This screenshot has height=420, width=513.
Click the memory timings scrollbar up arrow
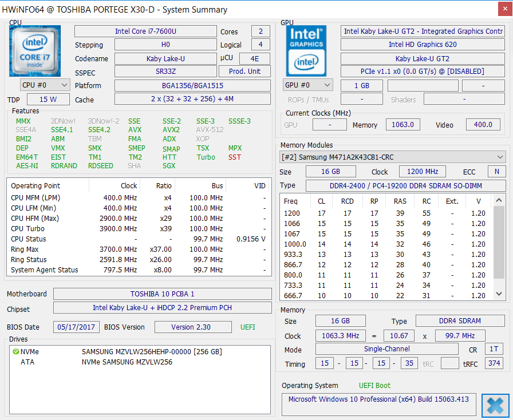point(499,200)
